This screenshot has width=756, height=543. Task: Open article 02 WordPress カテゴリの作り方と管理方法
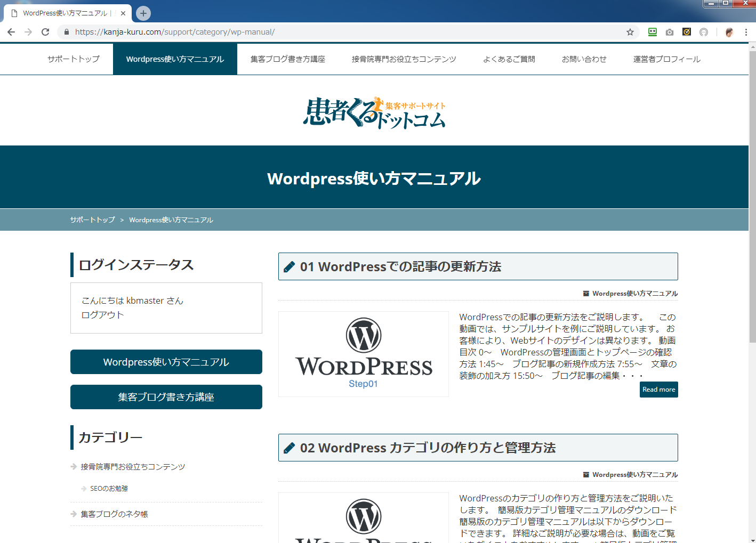428,448
